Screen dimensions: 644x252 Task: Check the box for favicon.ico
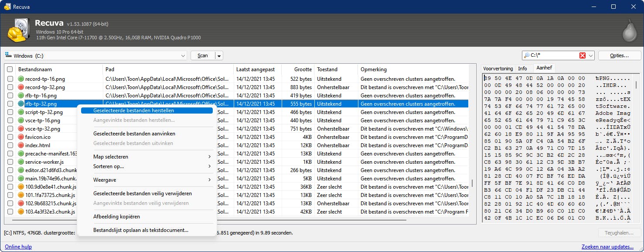coord(10,137)
